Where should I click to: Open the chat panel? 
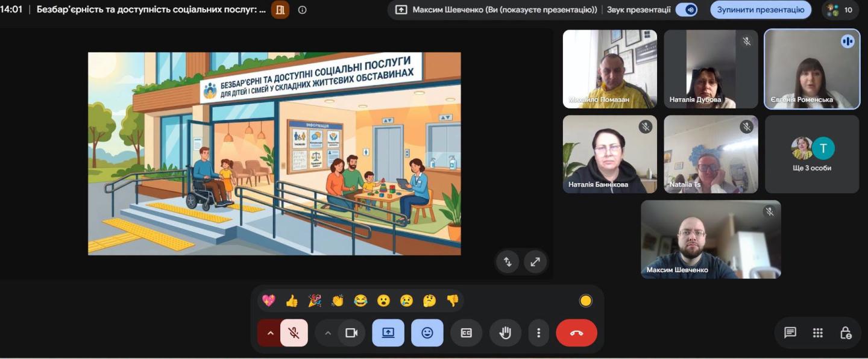[790, 333]
